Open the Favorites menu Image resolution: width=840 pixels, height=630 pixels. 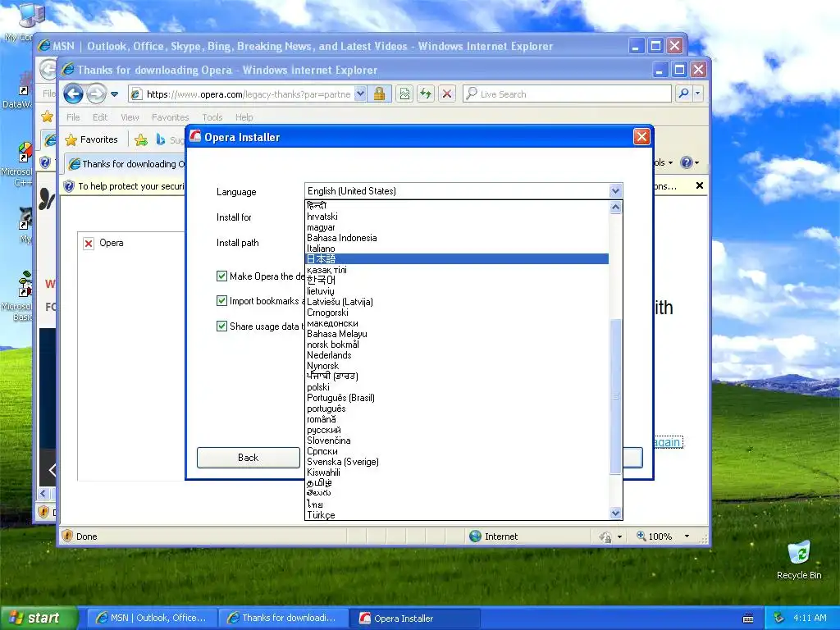pyautogui.click(x=171, y=117)
